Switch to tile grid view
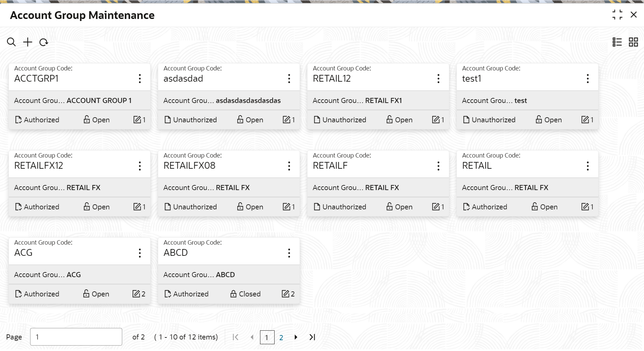644x351 pixels. point(633,42)
